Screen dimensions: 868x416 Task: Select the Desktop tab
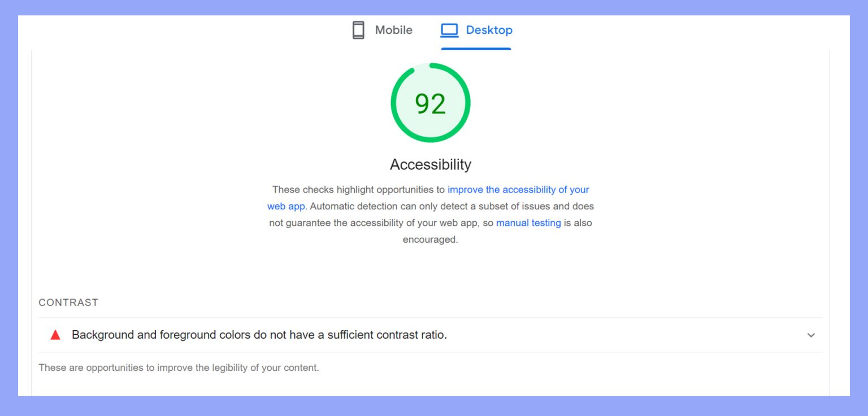pyautogui.click(x=489, y=30)
